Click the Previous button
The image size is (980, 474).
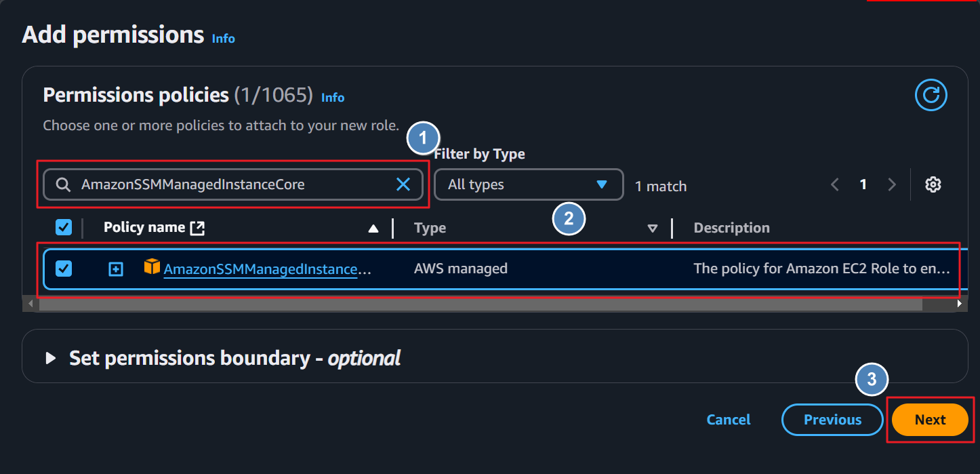832,420
